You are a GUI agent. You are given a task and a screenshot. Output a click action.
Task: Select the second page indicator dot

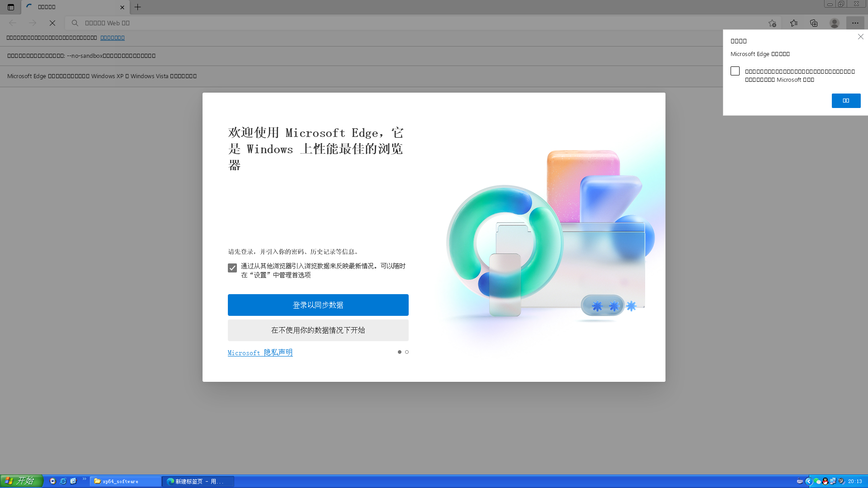(407, 352)
